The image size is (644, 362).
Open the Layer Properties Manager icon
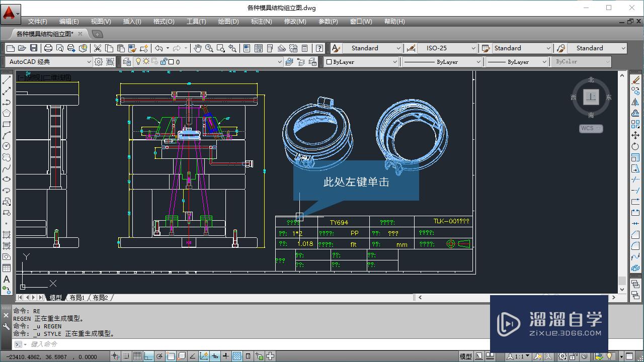[x=127, y=61]
